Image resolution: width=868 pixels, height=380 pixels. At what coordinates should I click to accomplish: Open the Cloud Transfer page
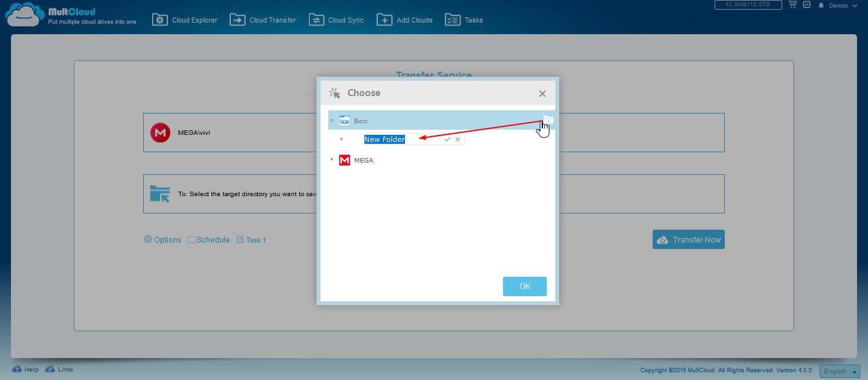(x=263, y=20)
